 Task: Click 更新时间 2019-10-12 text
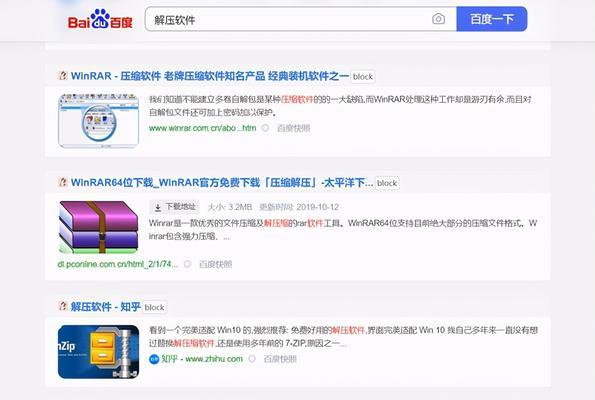(x=299, y=207)
